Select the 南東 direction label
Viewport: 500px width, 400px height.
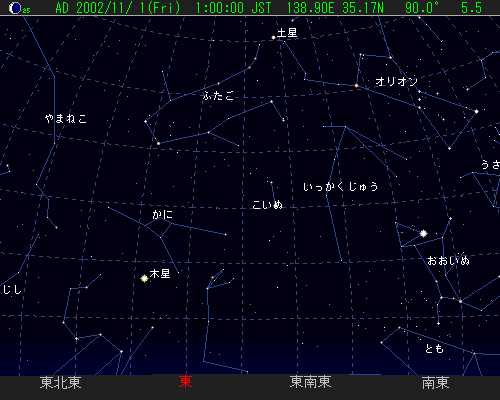coord(435,383)
